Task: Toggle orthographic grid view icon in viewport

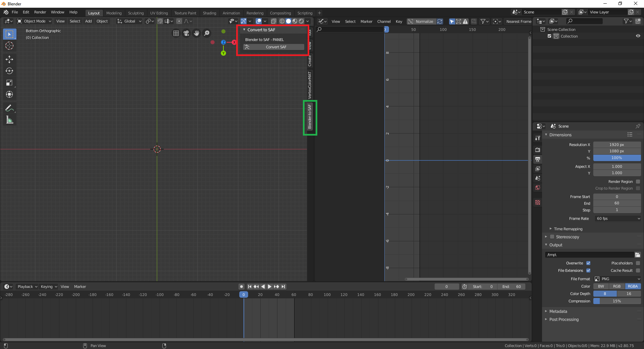Action: click(176, 33)
